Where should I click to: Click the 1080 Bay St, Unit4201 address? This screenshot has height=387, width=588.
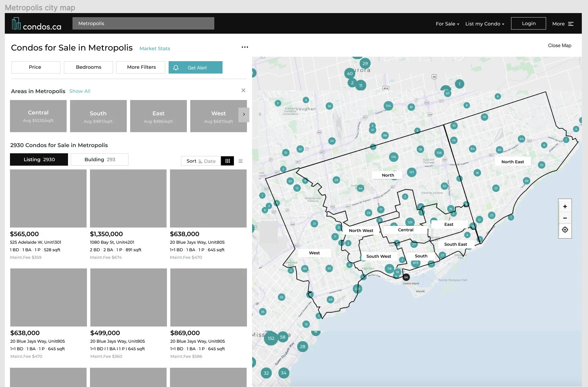click(112, 242)
